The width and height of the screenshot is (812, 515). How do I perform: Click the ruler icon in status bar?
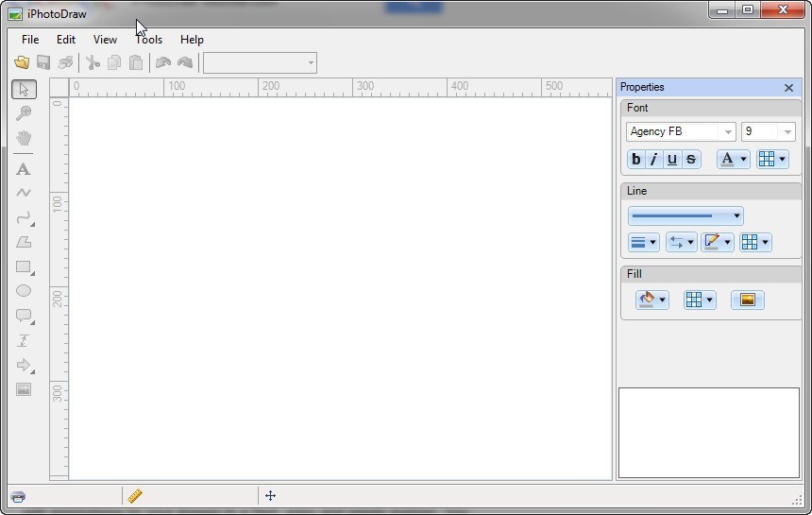pos(135,496)
